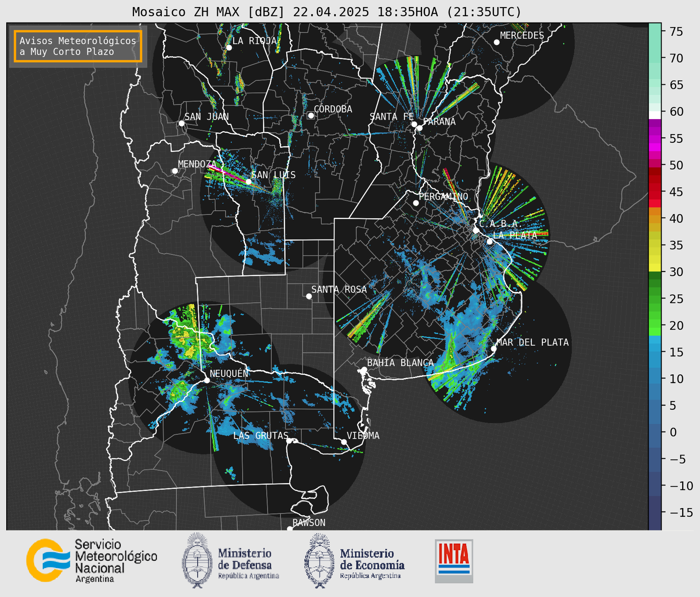Image resolution: width=700 pixels, height=597 pixels.
Task: Click the Neuquén city marker
Action: coord(207,380)
